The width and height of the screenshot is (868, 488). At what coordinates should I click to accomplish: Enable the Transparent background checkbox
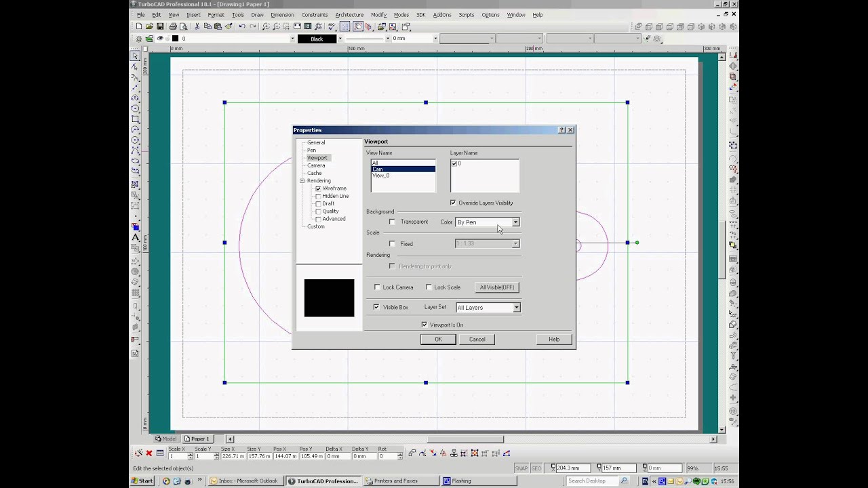click(x=392, y=222)
